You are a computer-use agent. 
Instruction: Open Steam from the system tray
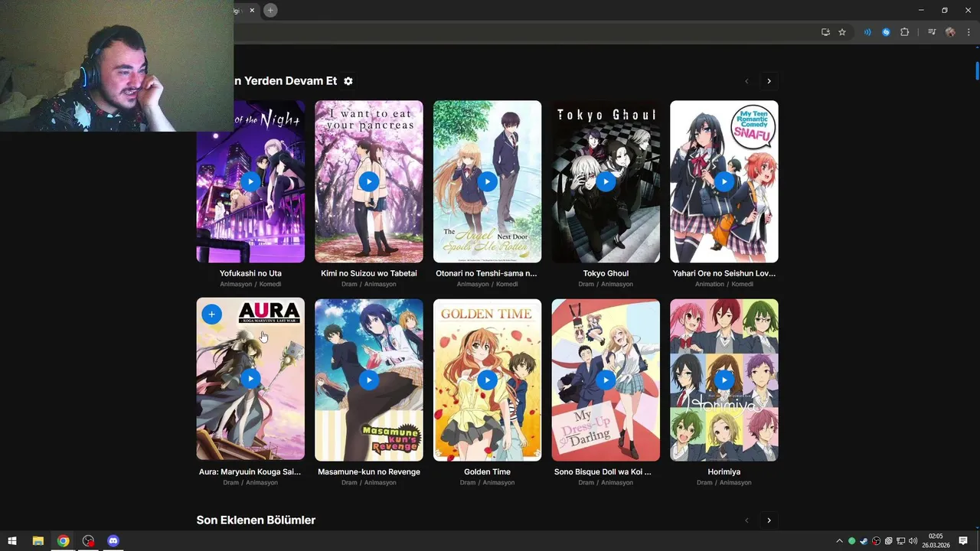point(864,541)
